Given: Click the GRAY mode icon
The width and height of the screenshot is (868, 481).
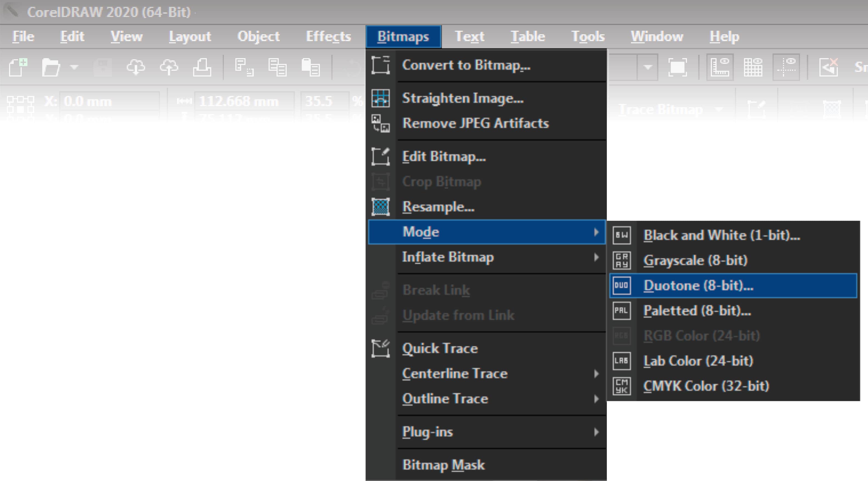Looking at the screenshot, I should [x=622, y=260].
